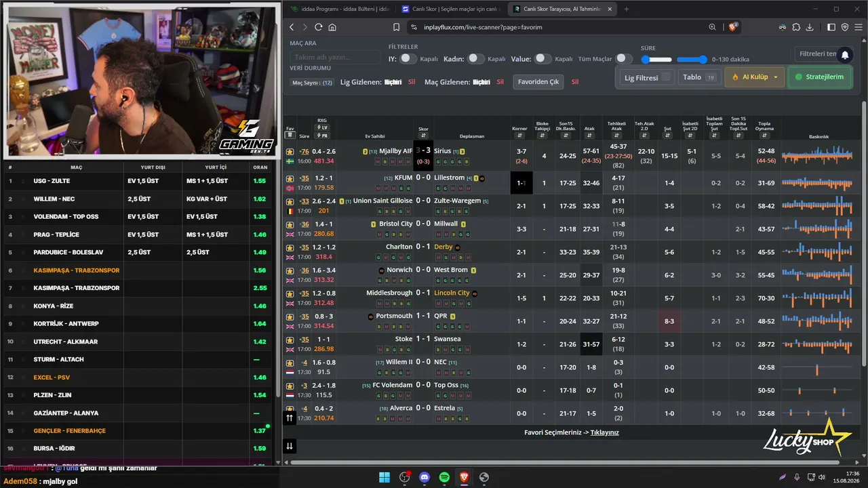Image resolution: width=868 pixels, height=488 pixels.
Task: Open the Stratejilerim button
Action: pyautogui.click(x=821, y=77)
